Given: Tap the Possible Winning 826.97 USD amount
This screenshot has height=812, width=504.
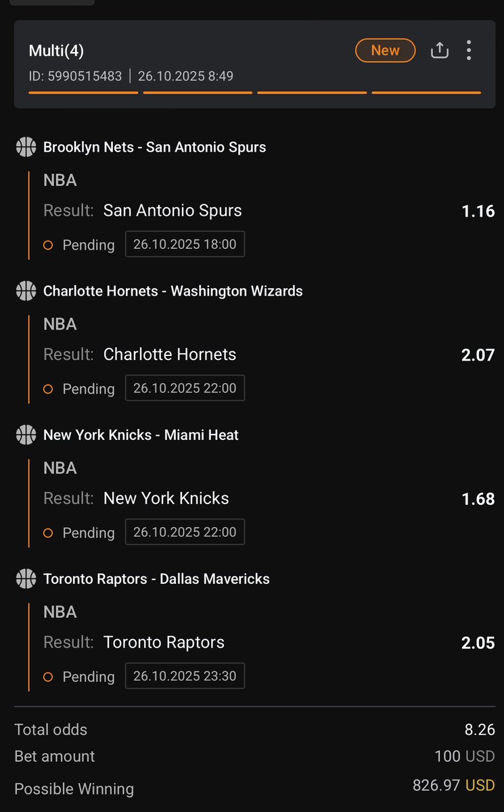Looking at the screenshot, I should [x=453, y=786].
